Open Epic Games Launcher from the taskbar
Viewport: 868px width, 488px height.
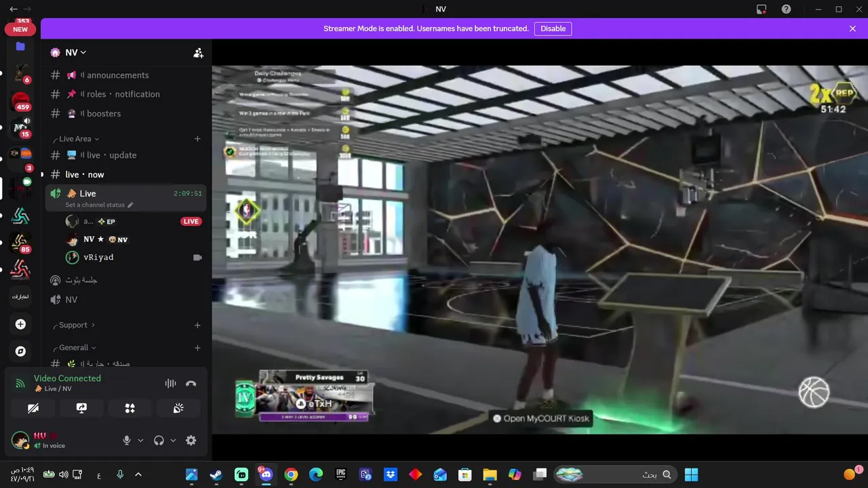pyautogui.click(x=341, y=474)
